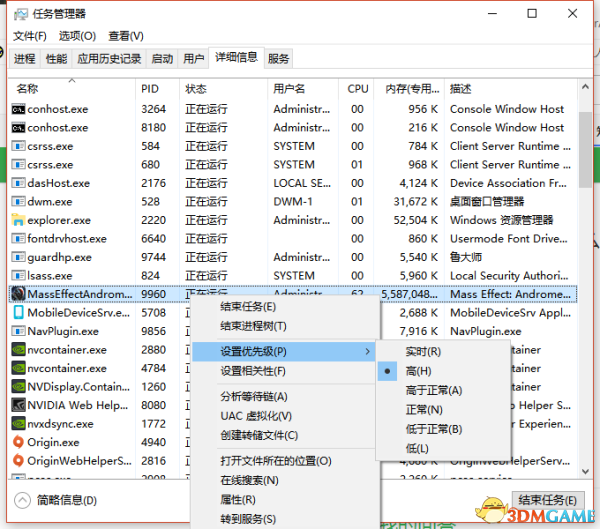Click the dwm.exe process icon
Image resolution: width=600 pixels, height=529 pixels.
(x=18, y=202)
